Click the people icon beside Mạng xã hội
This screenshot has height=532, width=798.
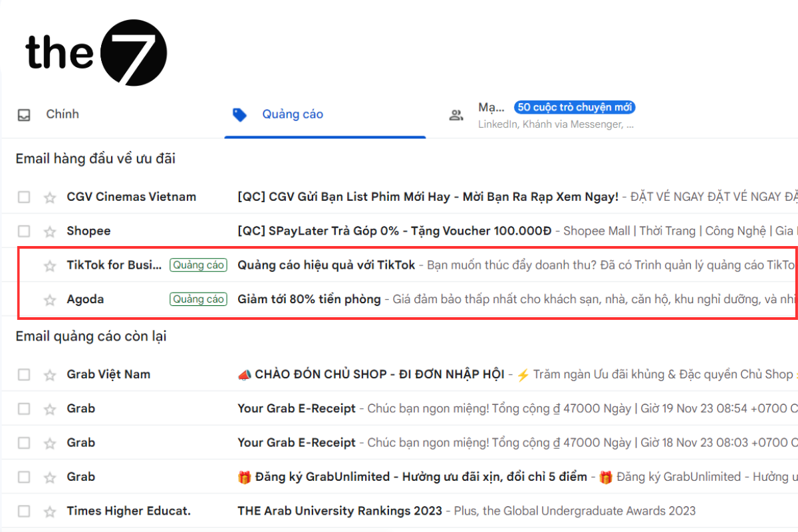[456, 114]
